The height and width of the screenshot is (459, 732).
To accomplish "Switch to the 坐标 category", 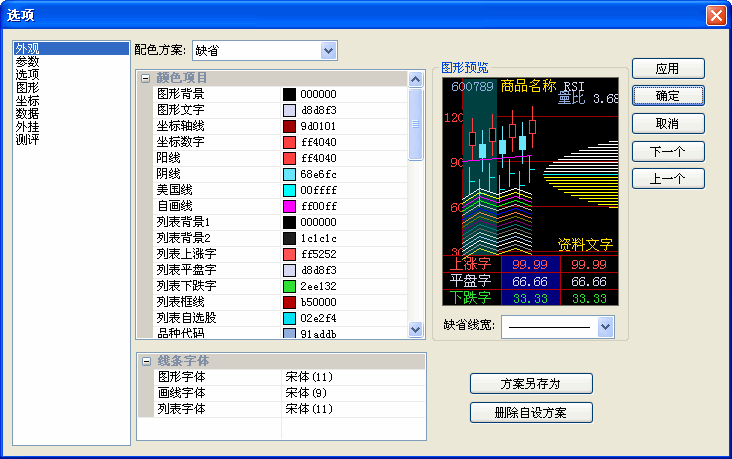I will [x=27, y=101].
